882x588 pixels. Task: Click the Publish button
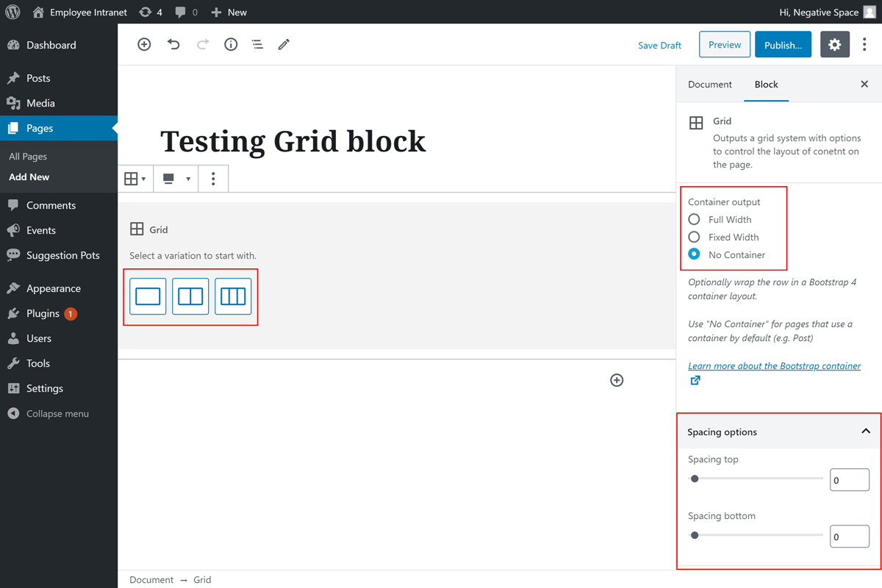[x=783, y=45]
